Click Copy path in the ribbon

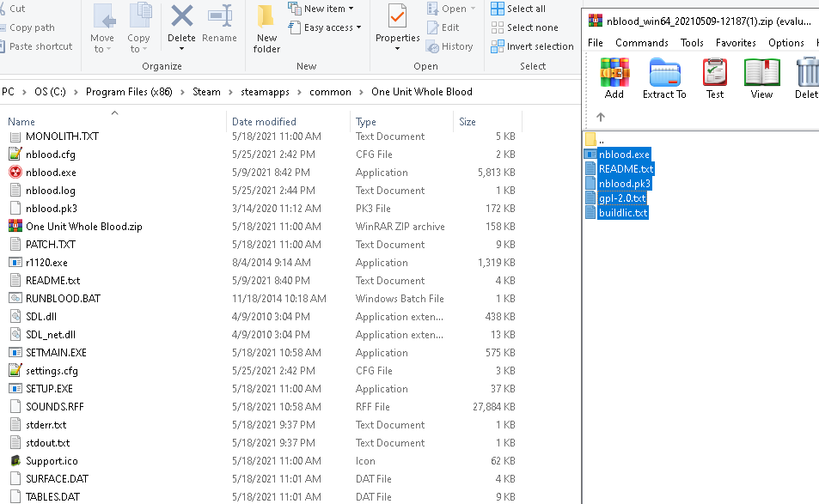click(28, 27)
